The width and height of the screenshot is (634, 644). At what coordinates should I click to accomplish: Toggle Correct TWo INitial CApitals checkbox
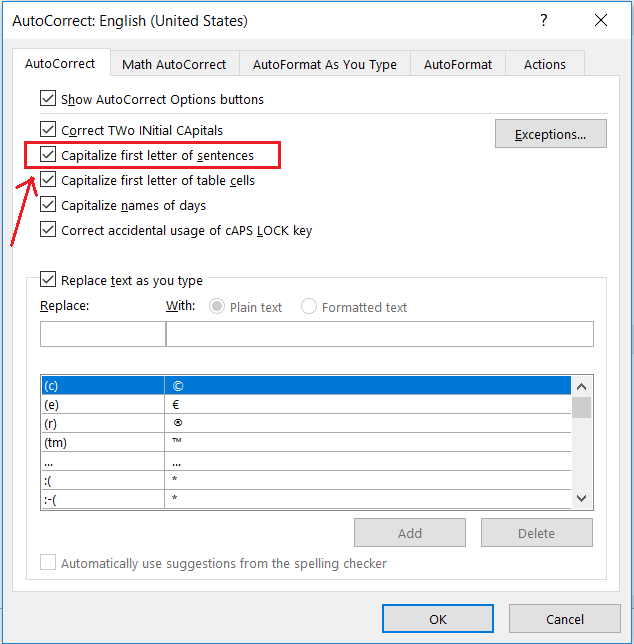click(x=48, y=130)
